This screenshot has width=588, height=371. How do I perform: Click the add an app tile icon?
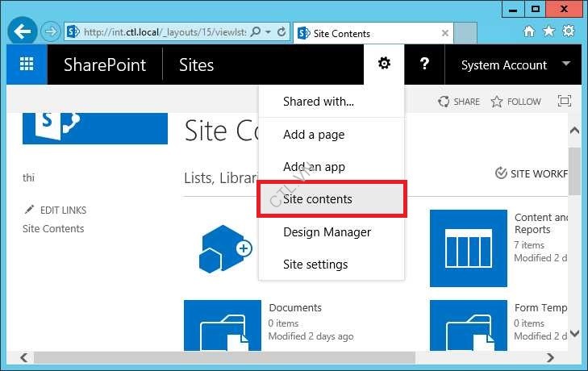225,248
